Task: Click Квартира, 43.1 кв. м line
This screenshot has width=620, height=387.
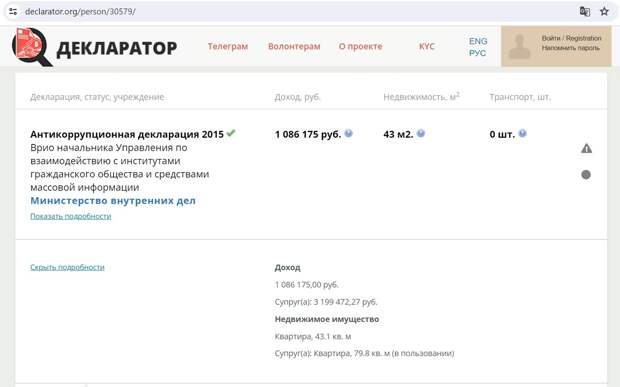Action: [x=313, y=336]
